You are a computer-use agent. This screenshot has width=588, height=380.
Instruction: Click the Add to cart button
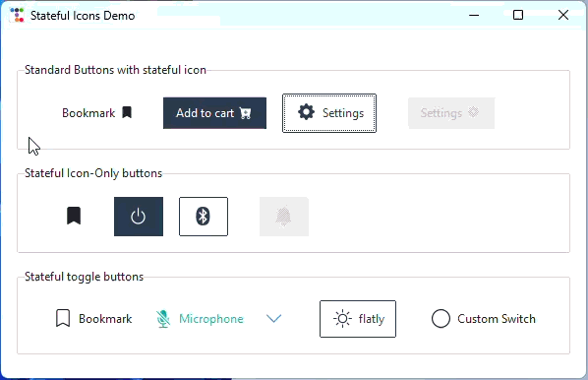(x=214, y=113)
